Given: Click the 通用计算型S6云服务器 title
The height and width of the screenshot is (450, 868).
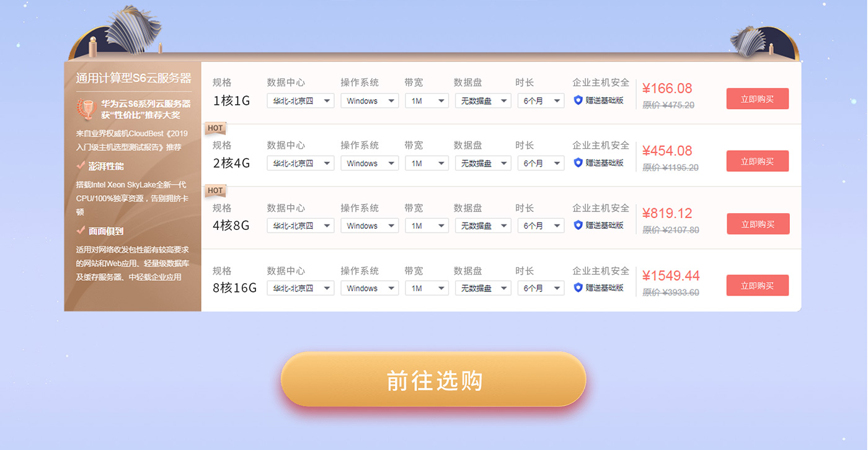Looking at the screenshot, I should [x=134, y=78].
